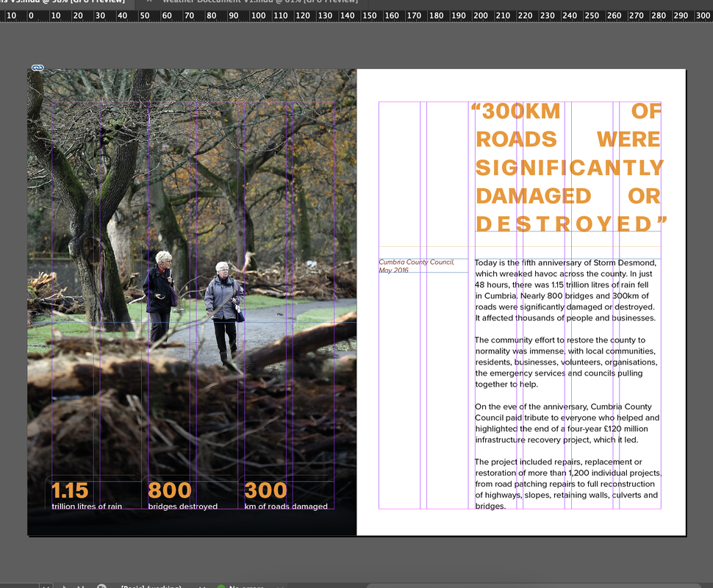Click the paragraph starting "On the eve of the anniversary"

pyautogui.click(x=567, y=423)
